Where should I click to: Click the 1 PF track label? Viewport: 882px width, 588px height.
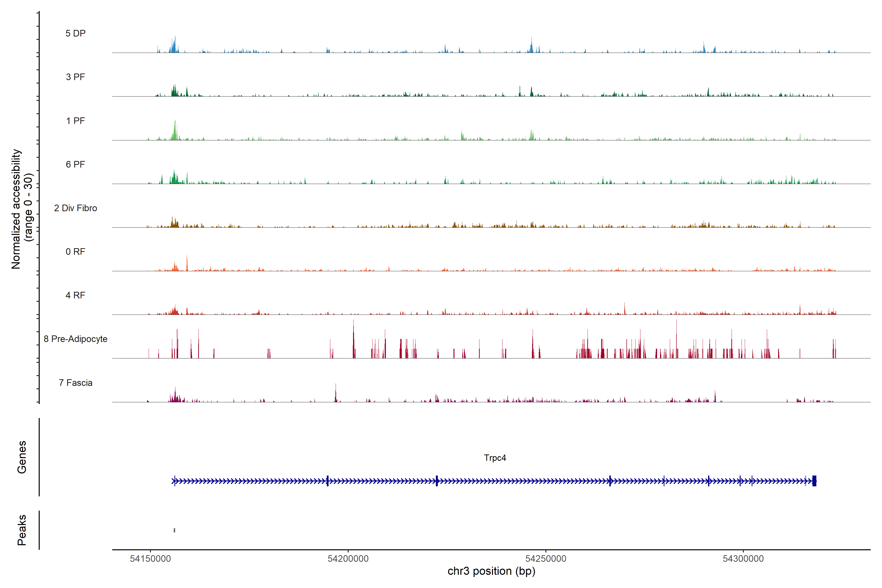click(x=75, y=121)
